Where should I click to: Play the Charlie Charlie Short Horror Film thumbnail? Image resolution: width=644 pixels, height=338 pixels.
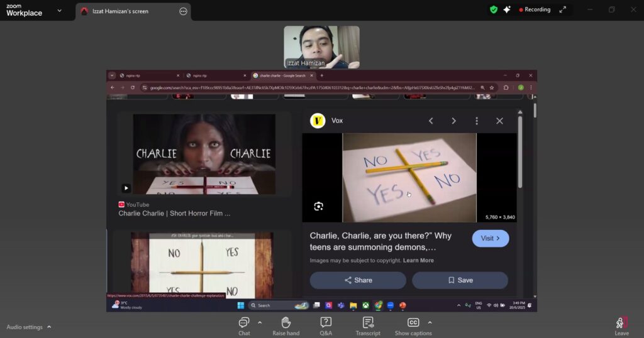(204, 154)
